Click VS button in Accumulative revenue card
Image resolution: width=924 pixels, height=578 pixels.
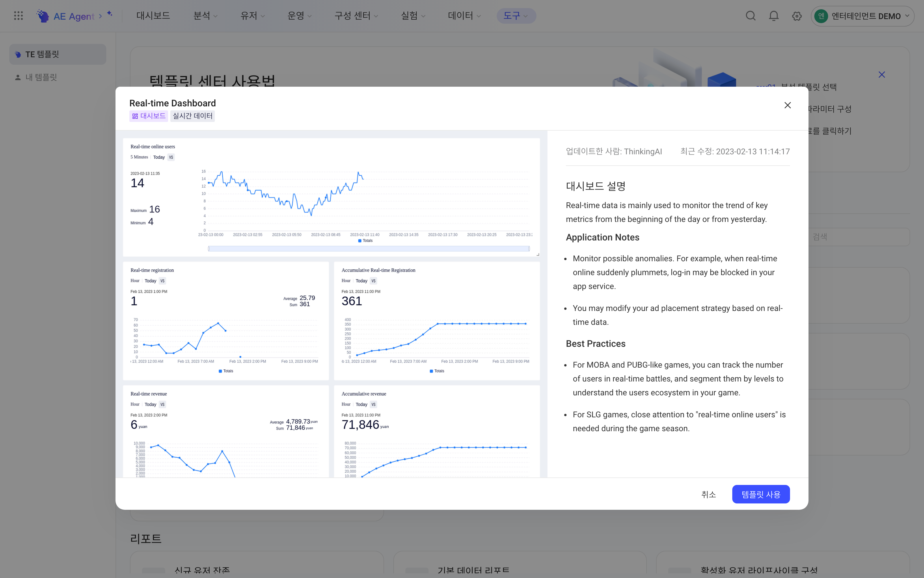coord(373,404)
